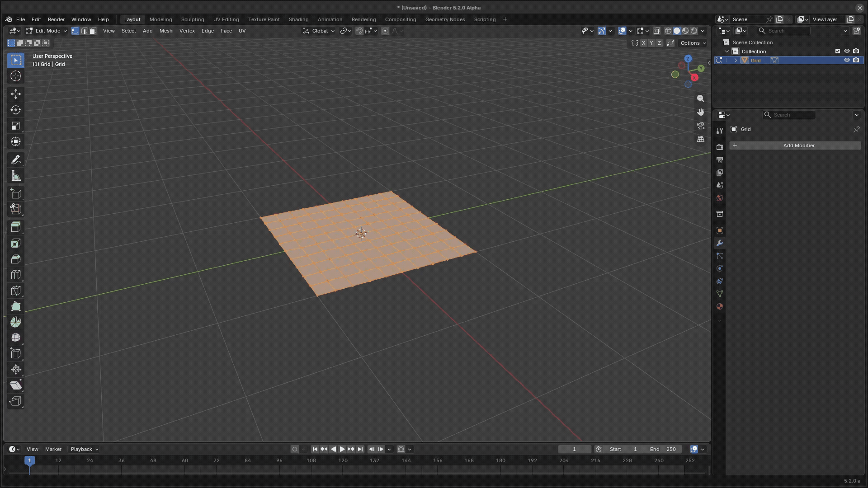Open the Mesh menu
Image resolution: width=868 pixels, height=488 pixels.
[x=166, y=31]
